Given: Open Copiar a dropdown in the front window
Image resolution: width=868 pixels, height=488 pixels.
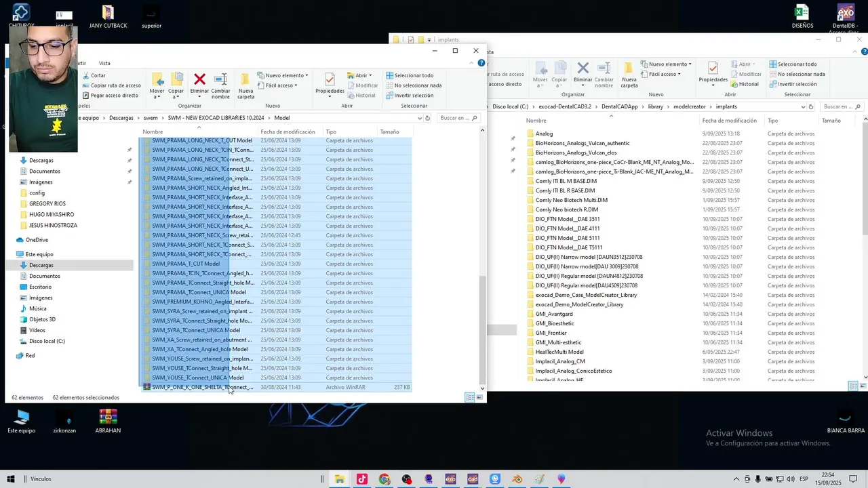Looking at the screenshot, I should (176, 86).
